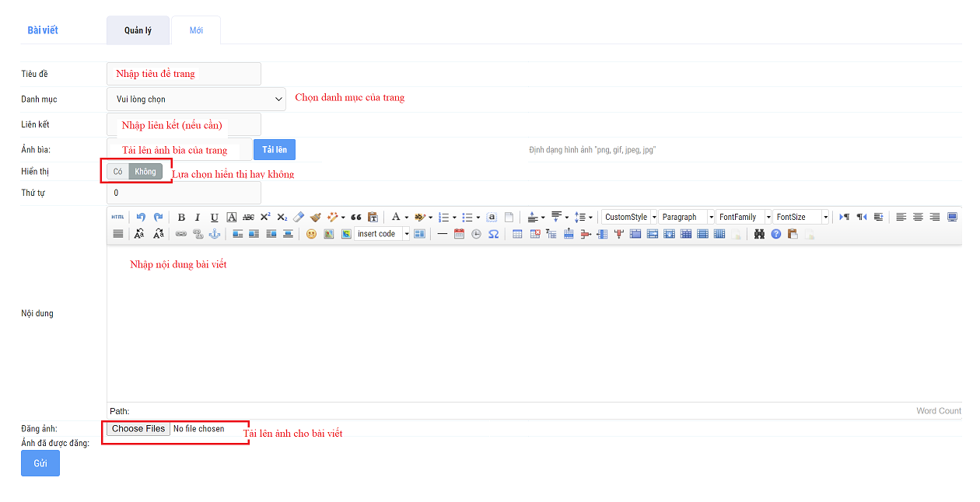Click the Tải lên upload button
Image resolution: width=980 pixels, height=502 pixels.
click(x=274, y=150)
